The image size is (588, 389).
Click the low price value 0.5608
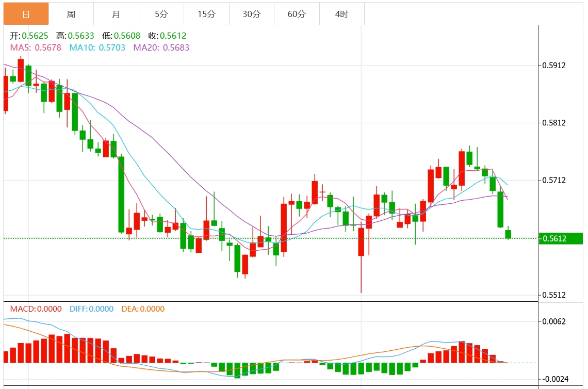[x=127, y=36]
